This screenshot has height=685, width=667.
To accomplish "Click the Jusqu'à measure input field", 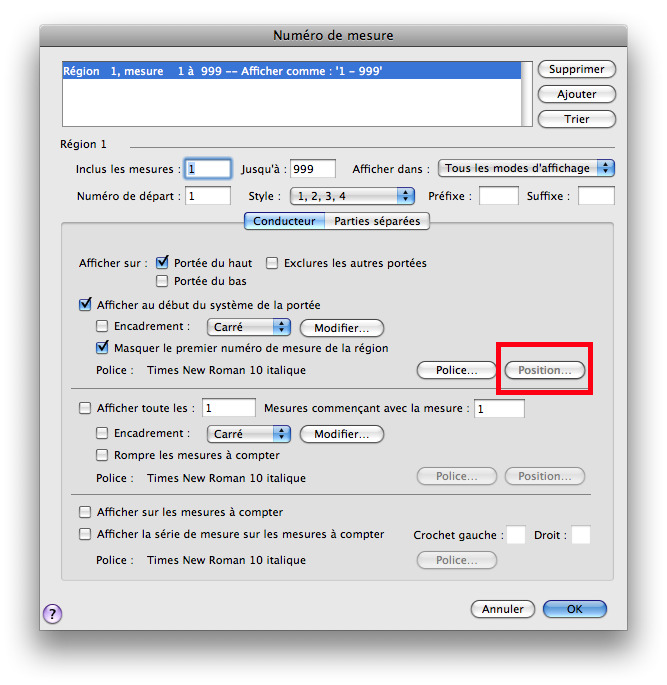I will [x=312, y=169].
